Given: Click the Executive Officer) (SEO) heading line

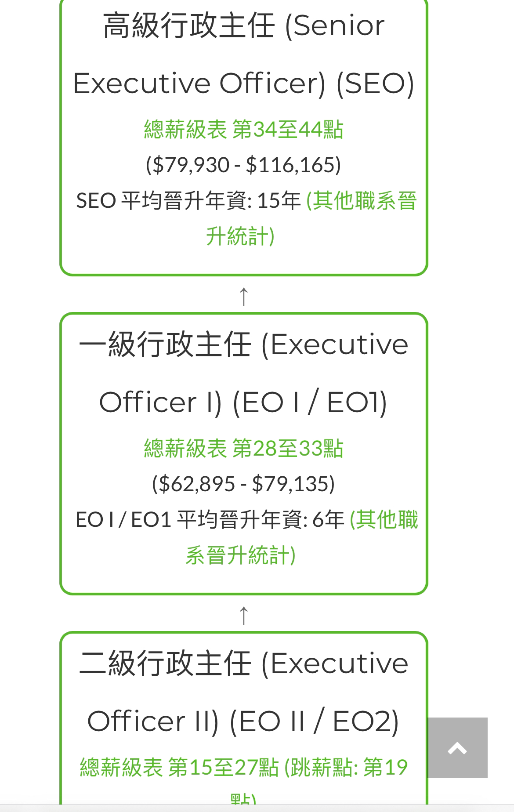Looking at the screenshot, I should [x=244, y=83].
